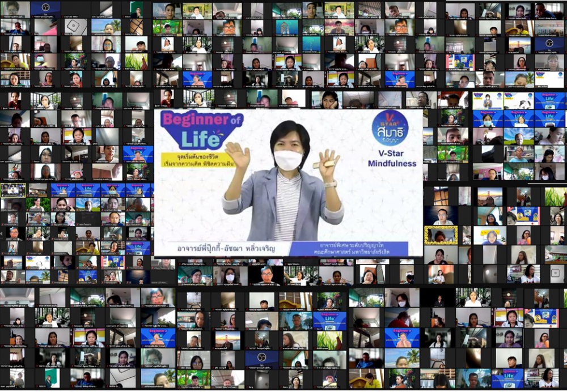
Task: Click the presenter's white face mask
Action: [288, 160]
